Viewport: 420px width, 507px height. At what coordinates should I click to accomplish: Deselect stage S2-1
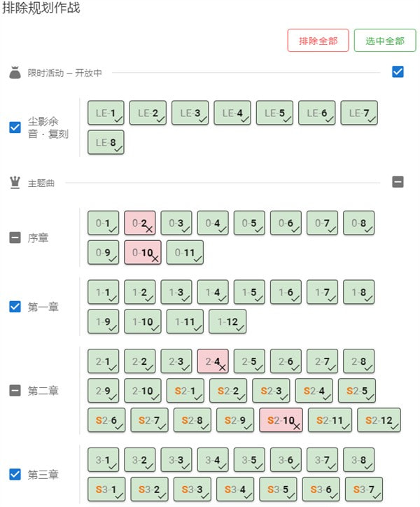[185, 391]
